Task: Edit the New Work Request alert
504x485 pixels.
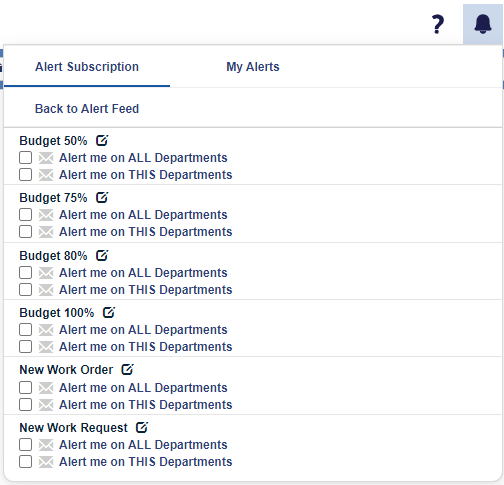Action: pyautogui.click(x=142, y=427)
